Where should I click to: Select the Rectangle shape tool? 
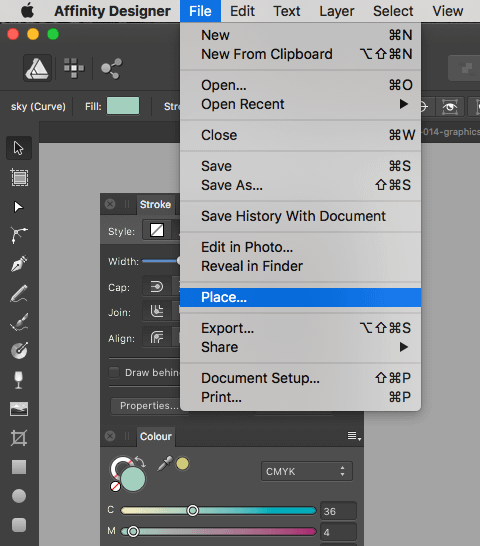tap(19, 467)
